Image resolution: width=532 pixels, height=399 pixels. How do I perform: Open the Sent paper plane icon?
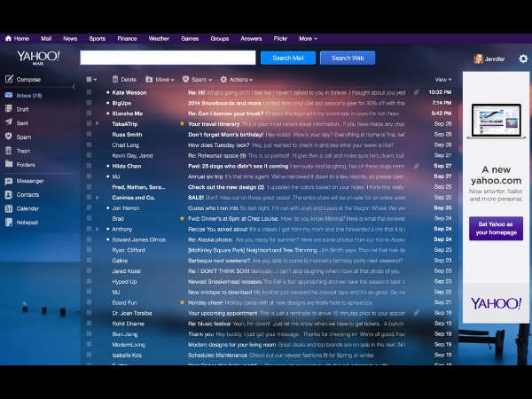[9, 122]
